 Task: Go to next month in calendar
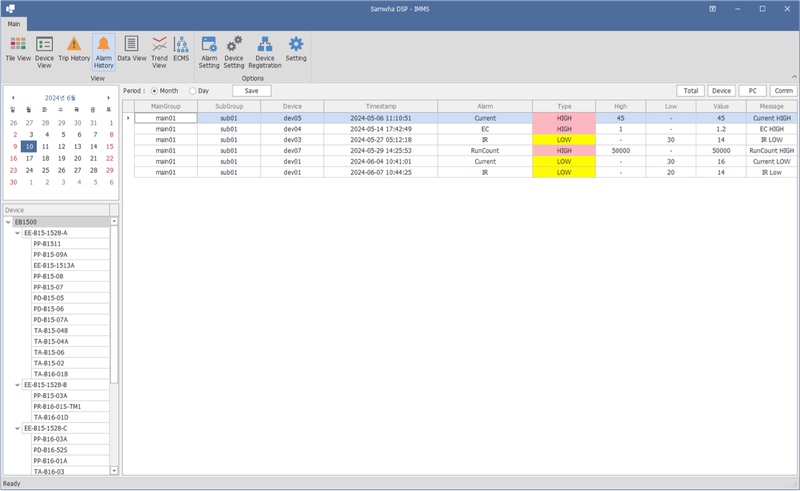(108, 97)
